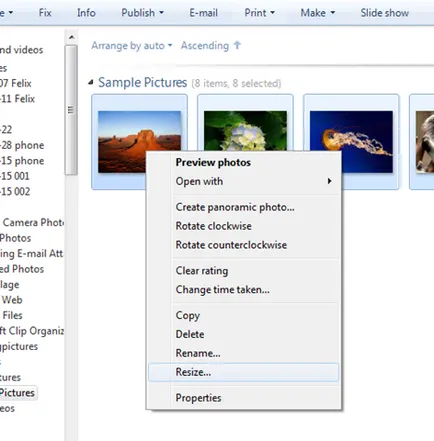Click the Fix toolbar button

coord(45,13)
